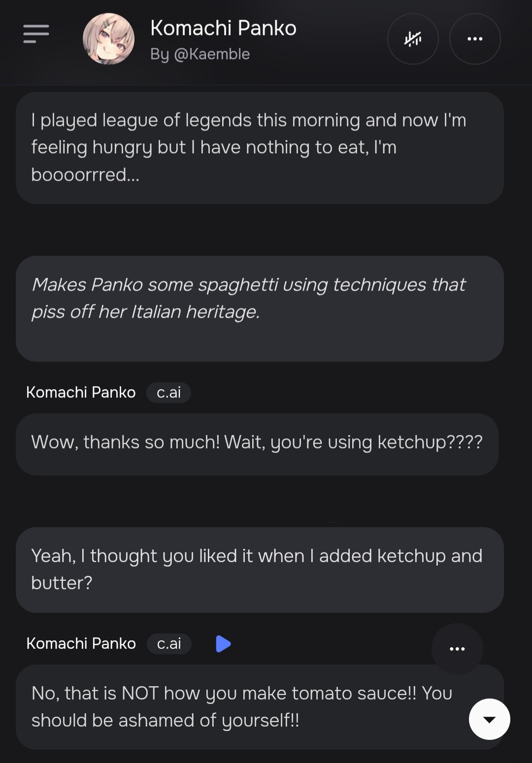Click the first Komachi Panko name label
The width and height of the screenshot is (532, 763).
tap(81, 393)
